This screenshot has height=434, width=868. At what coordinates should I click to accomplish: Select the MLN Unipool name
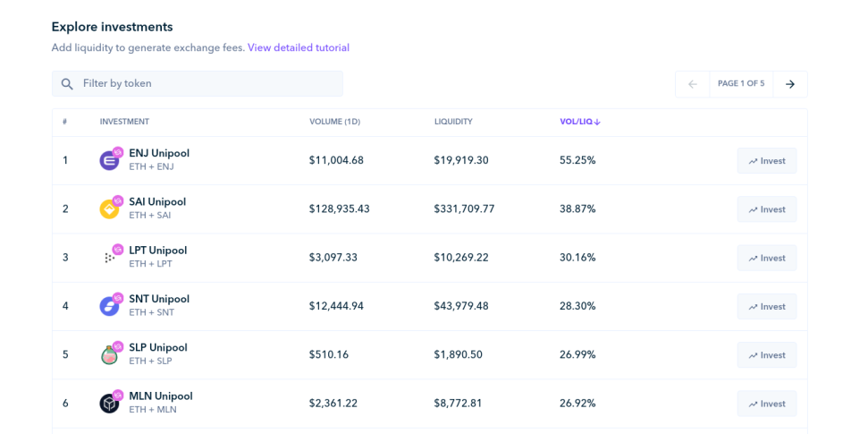(161, 396)
